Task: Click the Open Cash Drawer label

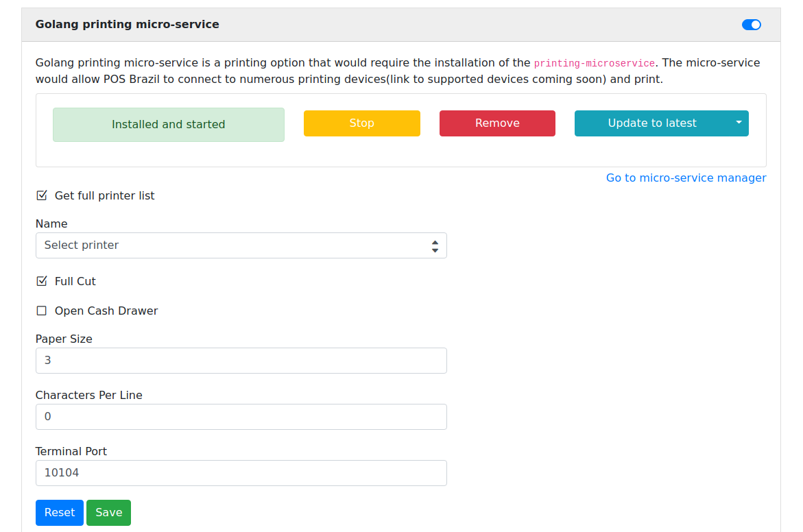Action: pyautogui.click(x=106, y=311)
